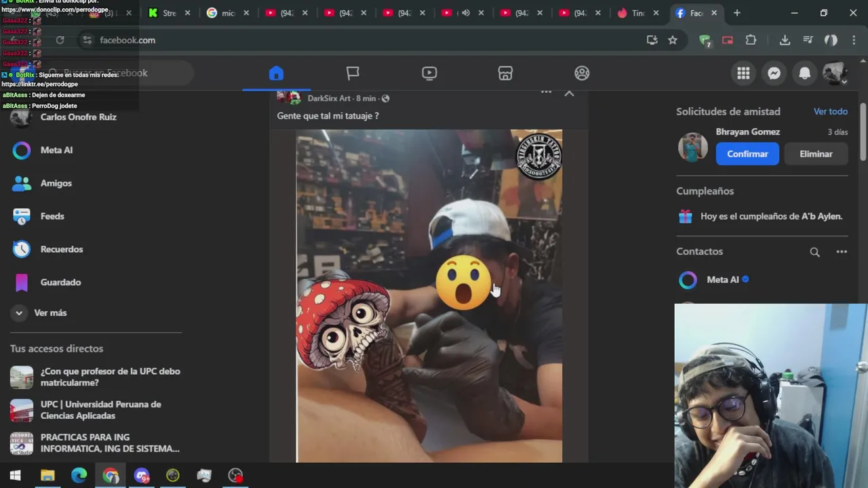The image size is (868, 488).
Task: Open Bhrayan Gomez profile picture
Action: tap(693, 147)
